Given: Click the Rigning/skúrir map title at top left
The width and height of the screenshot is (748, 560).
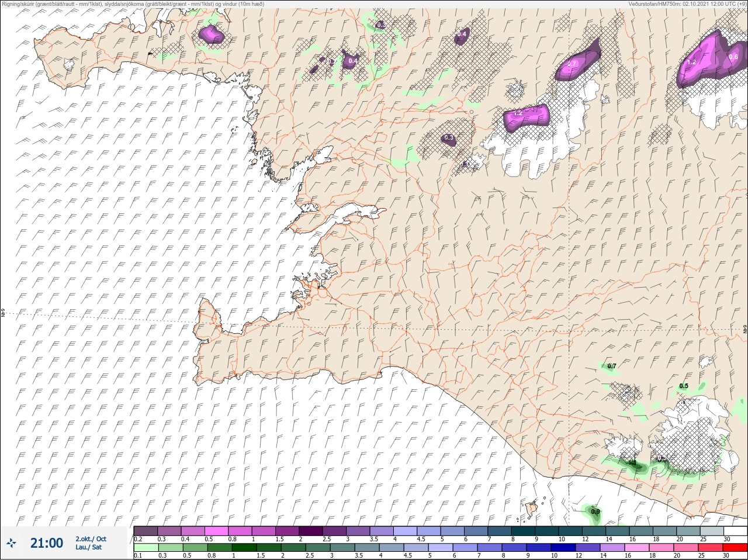Looking at the screenshot, I should click(133, 4).
